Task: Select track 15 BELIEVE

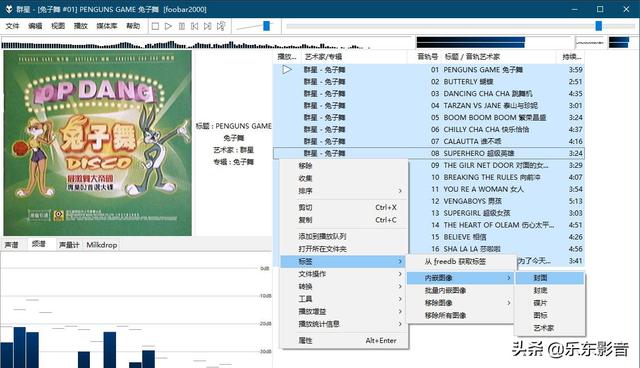Action: [496, 237]
